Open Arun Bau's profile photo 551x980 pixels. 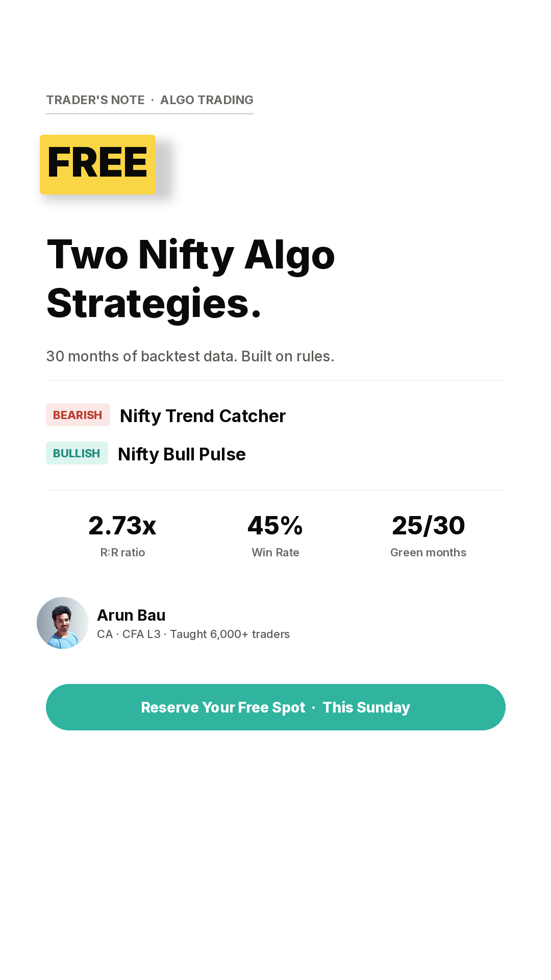[x=63, y=623]
